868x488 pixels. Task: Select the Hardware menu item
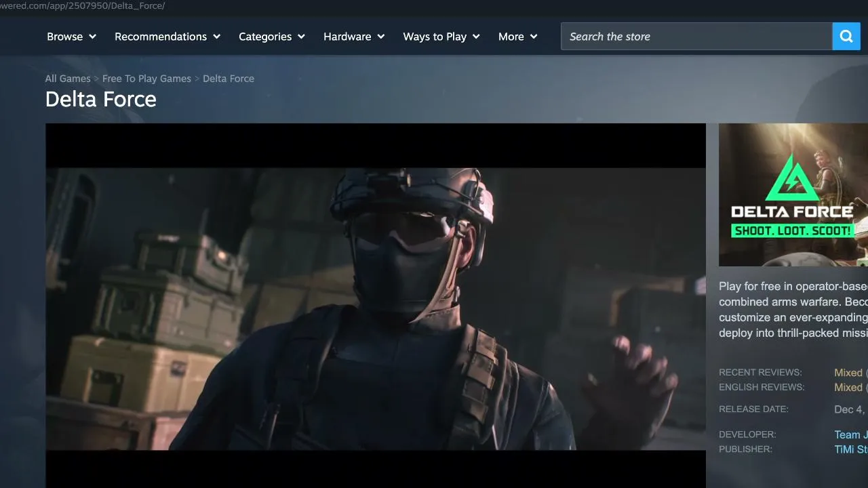point(354,37)
